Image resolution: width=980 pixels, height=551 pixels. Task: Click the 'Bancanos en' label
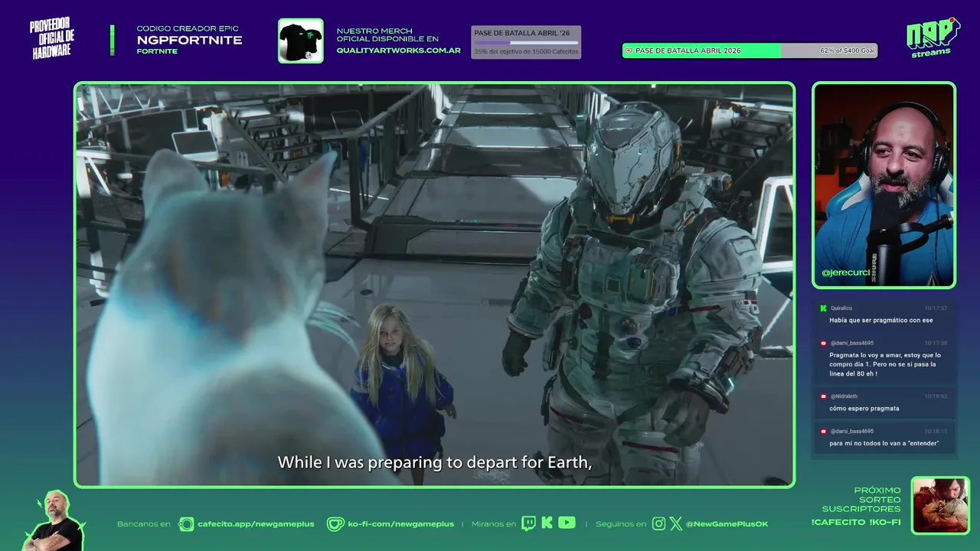pos(143,524)
